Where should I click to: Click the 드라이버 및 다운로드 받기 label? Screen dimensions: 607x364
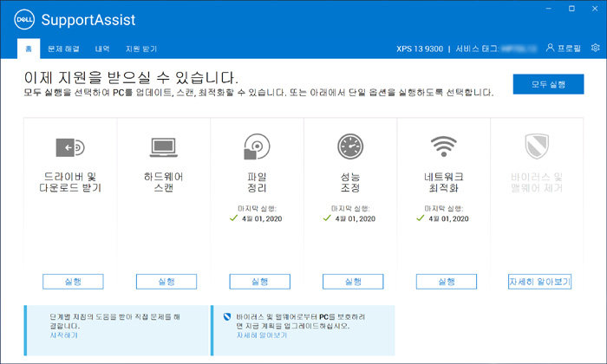(x=70, y=182)
